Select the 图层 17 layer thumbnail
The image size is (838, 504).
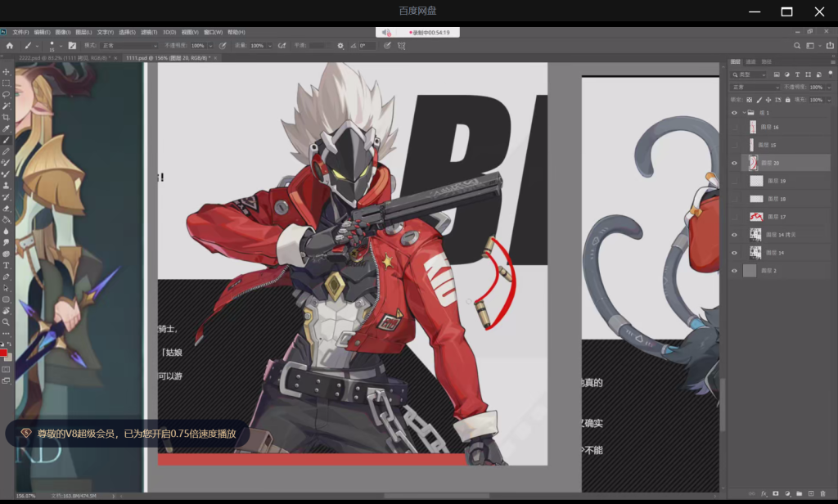[x=756, y=217]
